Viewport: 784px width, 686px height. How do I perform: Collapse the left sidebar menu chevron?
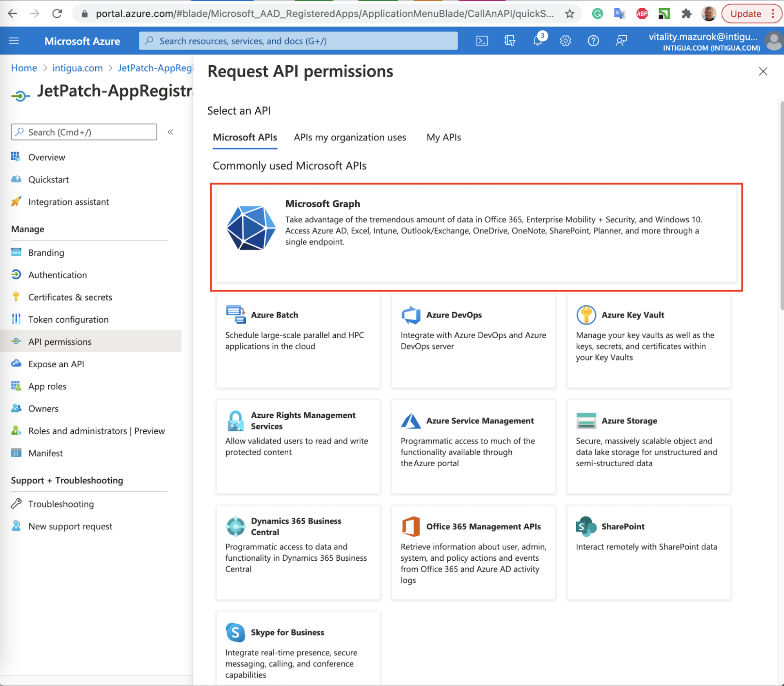click(170, 132)
